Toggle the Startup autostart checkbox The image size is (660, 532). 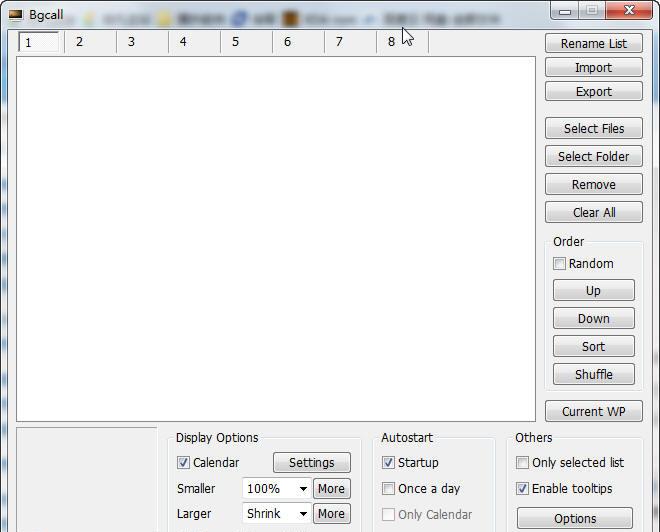click(x=389, y=463)
